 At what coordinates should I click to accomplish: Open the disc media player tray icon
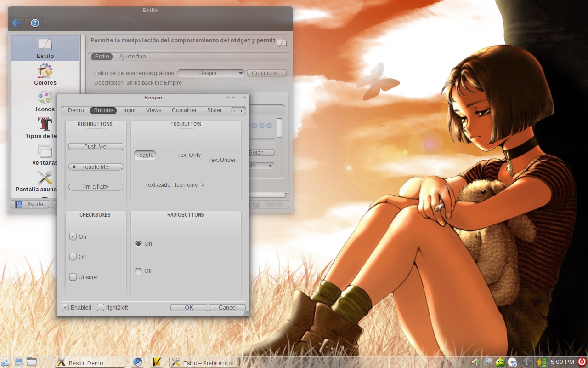(x=513, y=362)
